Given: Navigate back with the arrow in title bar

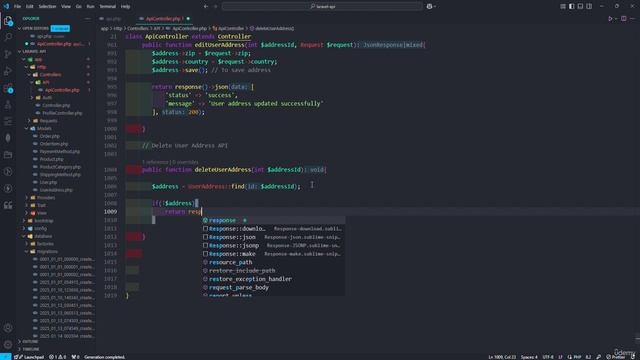Looking at the screenshot, I should [206, 7].
